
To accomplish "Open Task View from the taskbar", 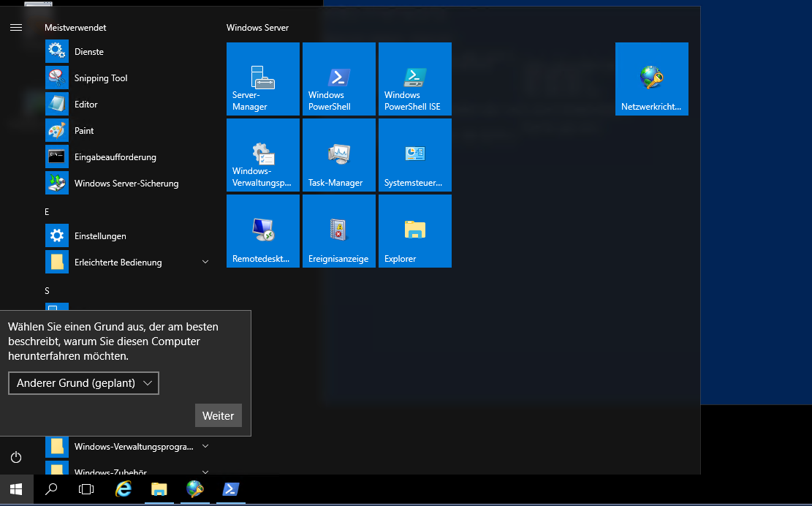I will point(86,489).
